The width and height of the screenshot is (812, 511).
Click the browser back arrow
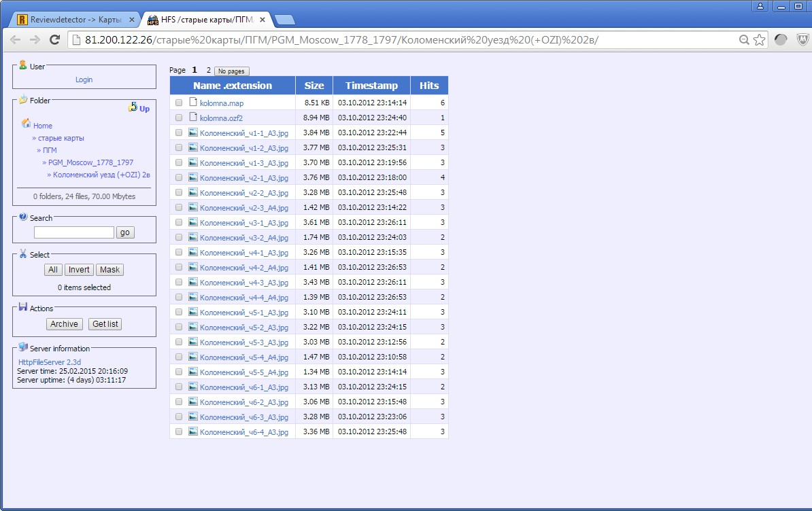[x=15, y=40]
